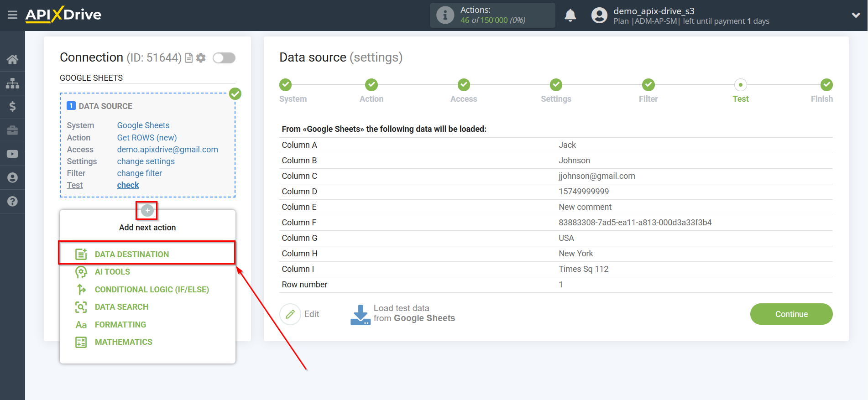Screen dimensions: 868x400
Task: Click the check test link
Action: point(128,185)
